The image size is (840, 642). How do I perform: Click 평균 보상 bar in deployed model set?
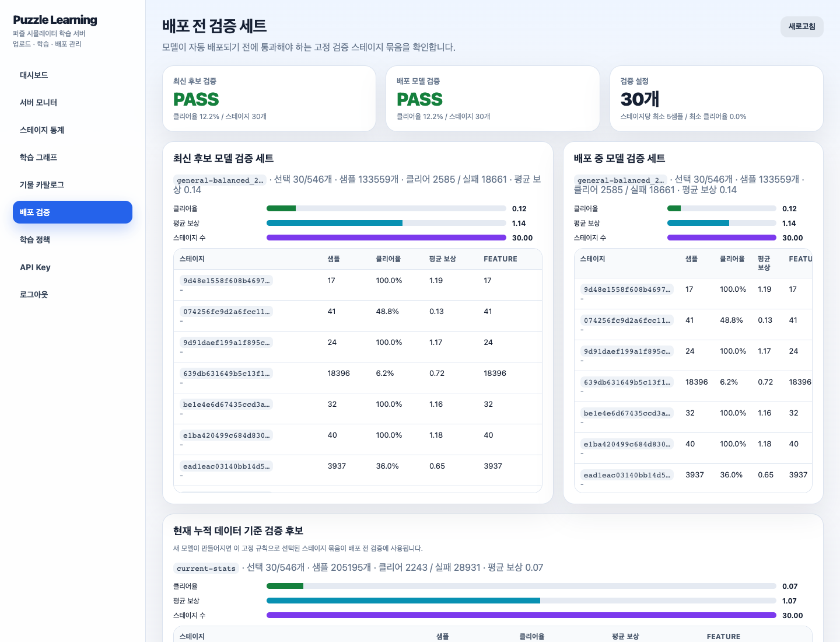pyautogui.click(x=722, y=223)
